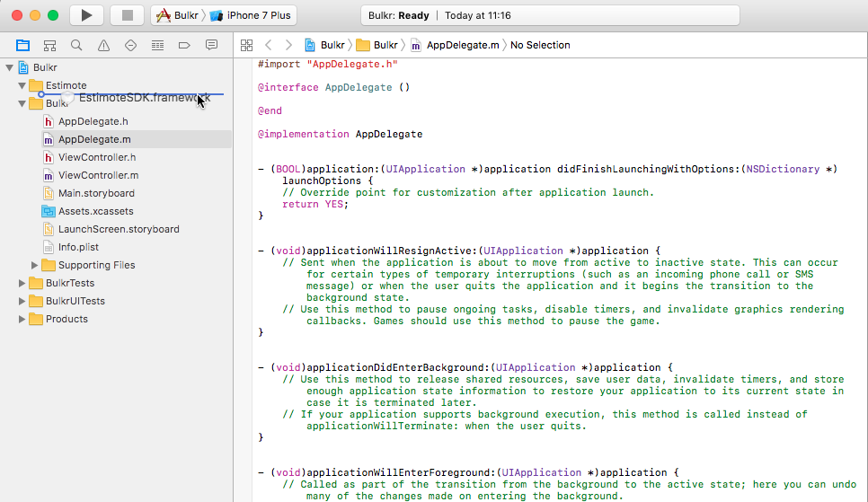
Task: Open the Debug navigator icon
Action: 158,46
